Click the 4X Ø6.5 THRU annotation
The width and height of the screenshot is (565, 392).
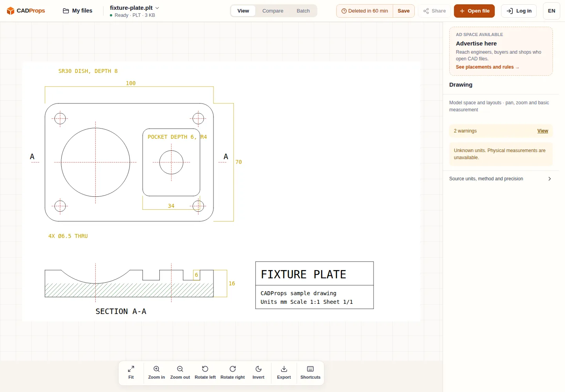click(68, 236)
